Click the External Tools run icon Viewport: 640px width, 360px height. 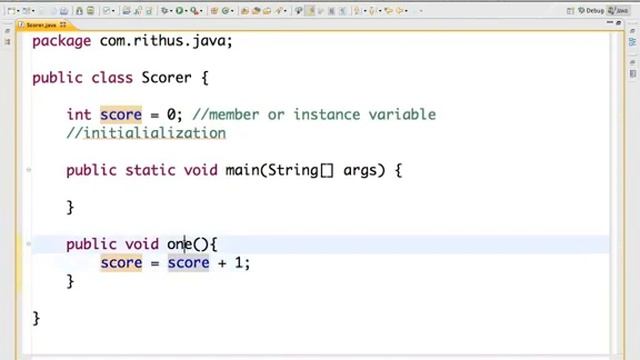[x=194, y=11]
